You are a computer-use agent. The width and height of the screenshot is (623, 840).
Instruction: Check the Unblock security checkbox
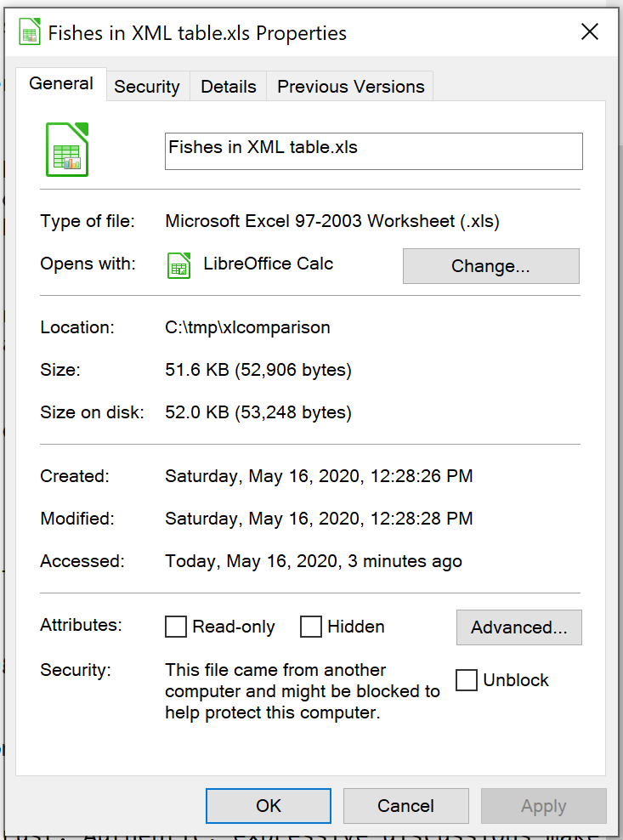[x=466, y=680]
